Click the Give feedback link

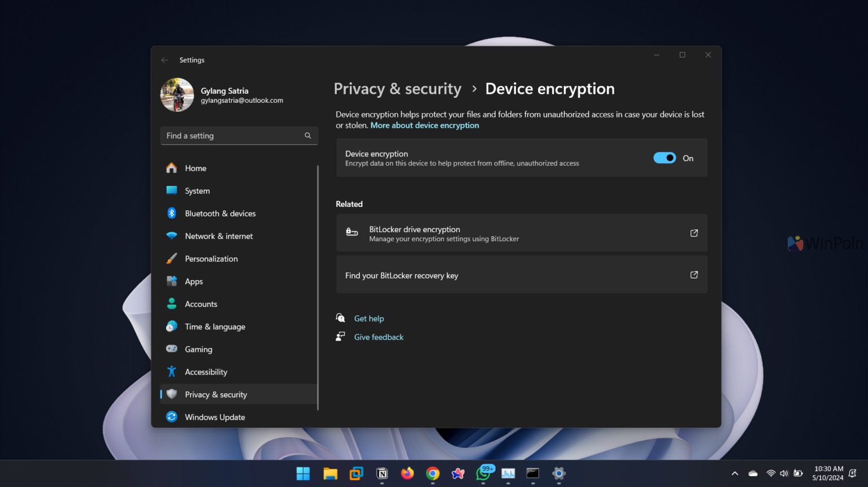pos(379,337)
